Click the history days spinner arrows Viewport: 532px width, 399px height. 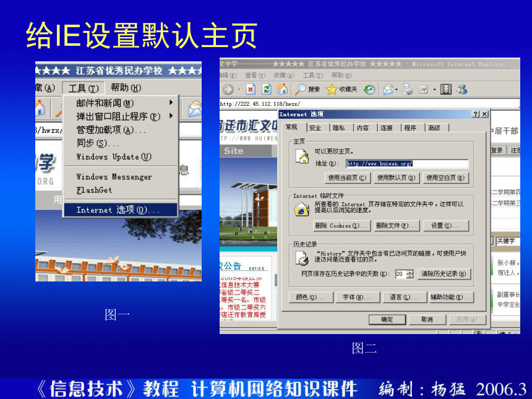pos(410,274)
